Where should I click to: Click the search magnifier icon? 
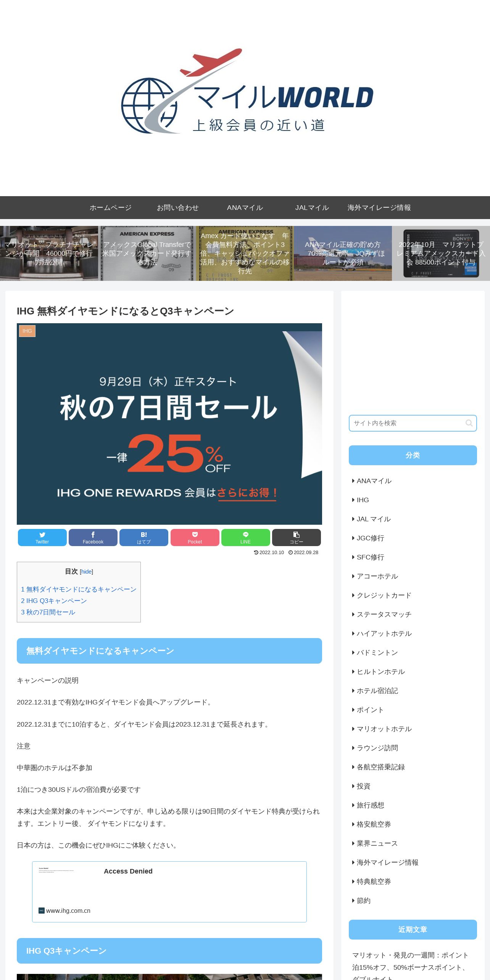click(469, 423)
